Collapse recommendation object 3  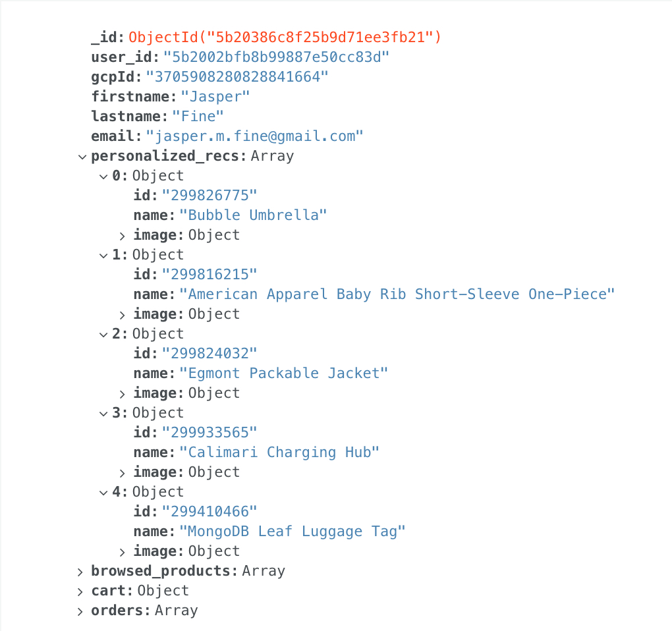point(103,414)
